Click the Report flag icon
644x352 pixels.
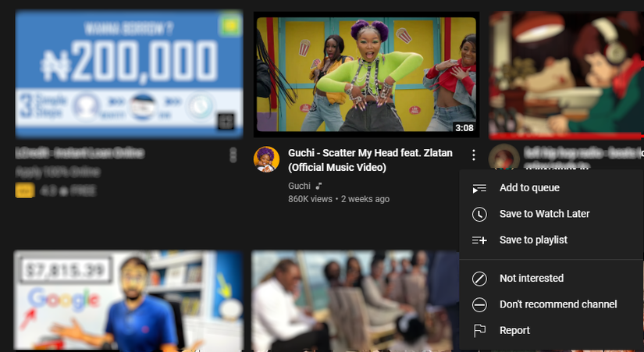[479, 331]
